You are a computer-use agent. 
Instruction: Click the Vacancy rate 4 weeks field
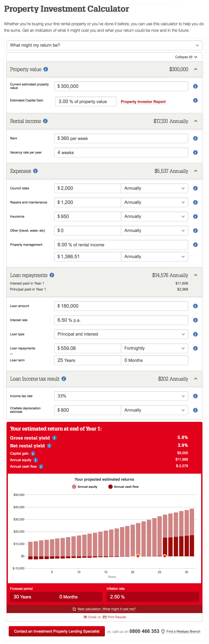121,152
